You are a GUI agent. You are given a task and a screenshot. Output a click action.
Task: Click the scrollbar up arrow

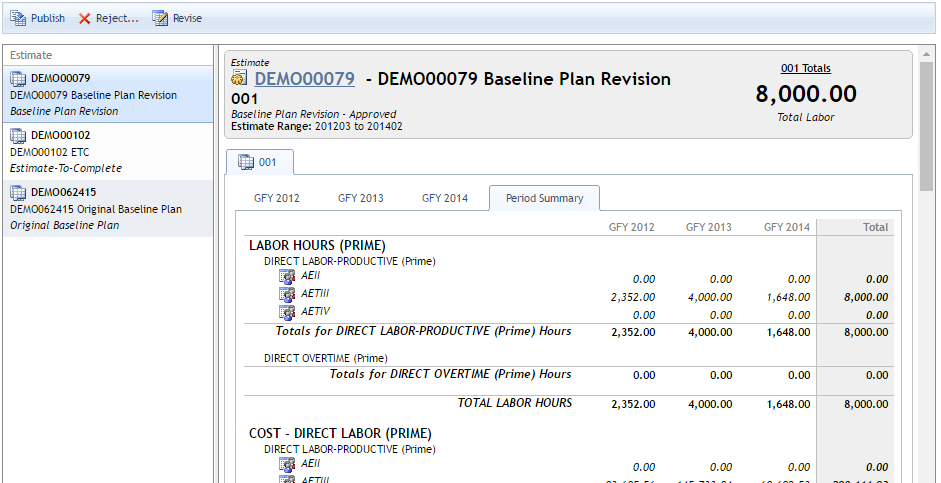927,54
